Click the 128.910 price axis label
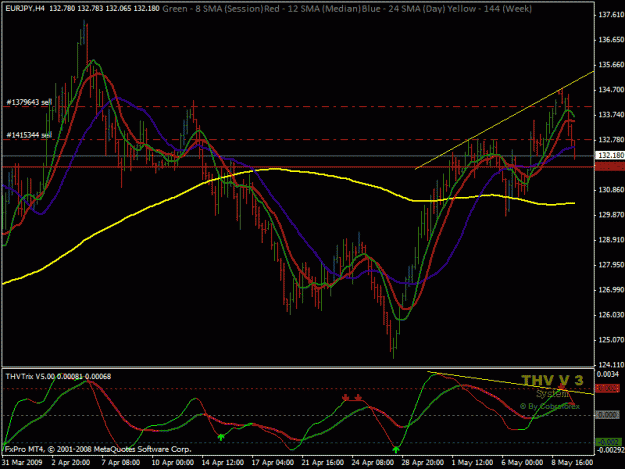Image resolution: width=625 pixels, height=469 pixels. [x=611, y=239]
